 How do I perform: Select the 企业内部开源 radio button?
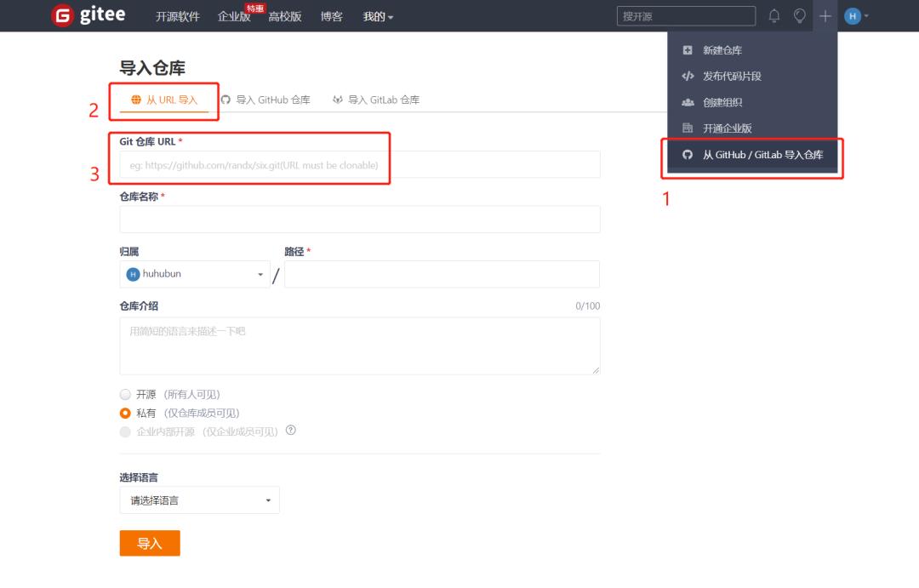coord(124,431)
